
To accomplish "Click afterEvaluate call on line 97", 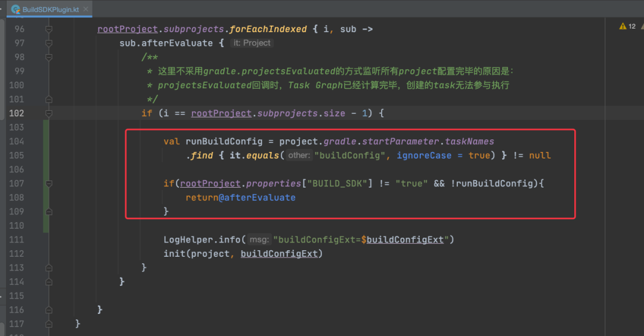I will (177, 43).
